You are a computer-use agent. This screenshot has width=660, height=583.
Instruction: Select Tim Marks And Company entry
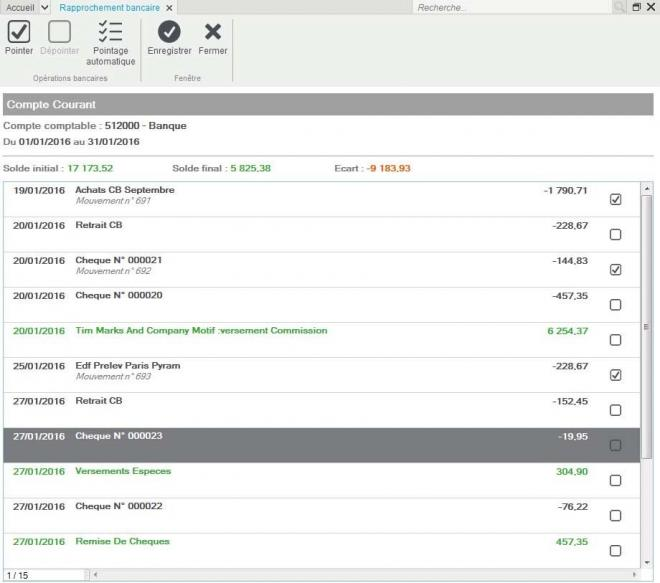click(201, 330)
